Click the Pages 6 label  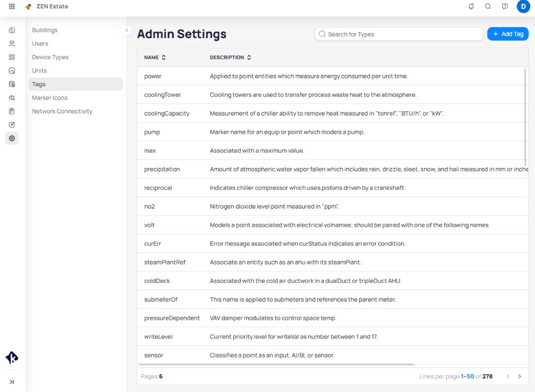coord(152,376)
